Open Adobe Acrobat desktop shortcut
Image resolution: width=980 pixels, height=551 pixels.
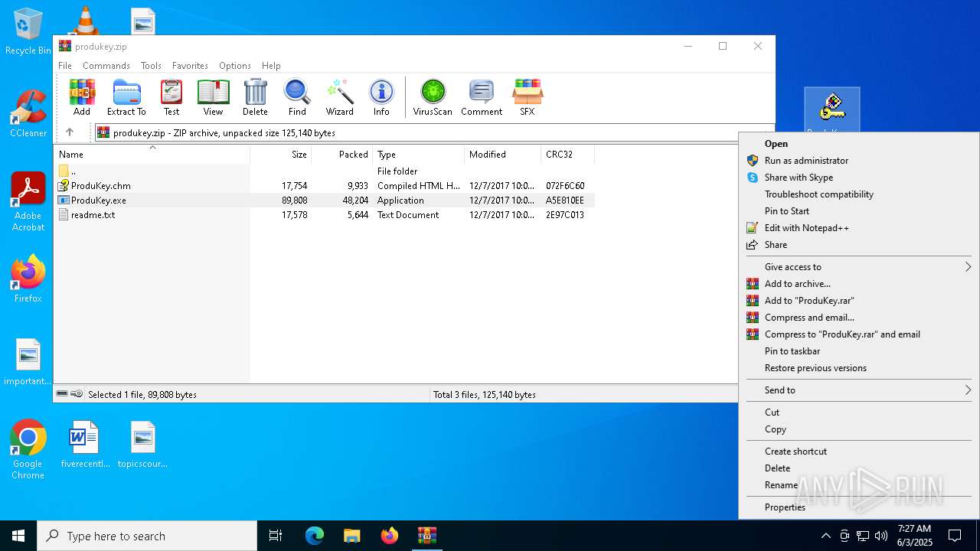click(x=28, y=202)
